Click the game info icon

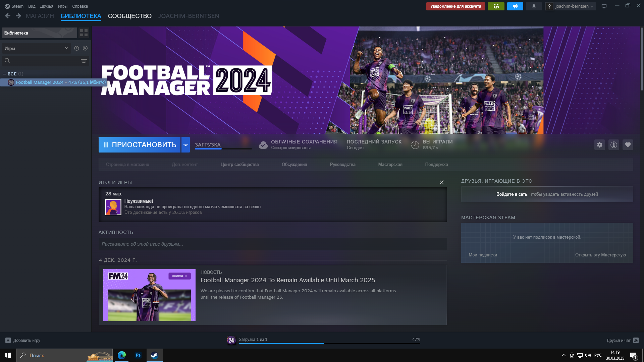coord(613,145)
